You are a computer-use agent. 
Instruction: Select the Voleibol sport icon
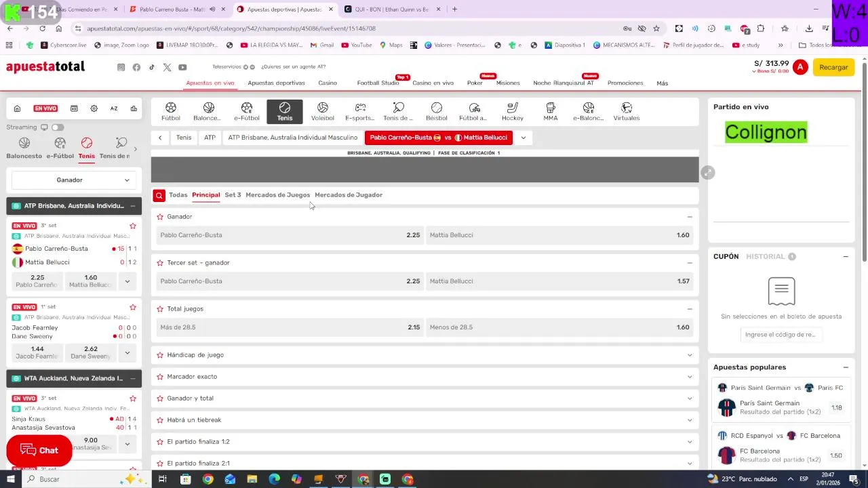click(x=323, y=112)
